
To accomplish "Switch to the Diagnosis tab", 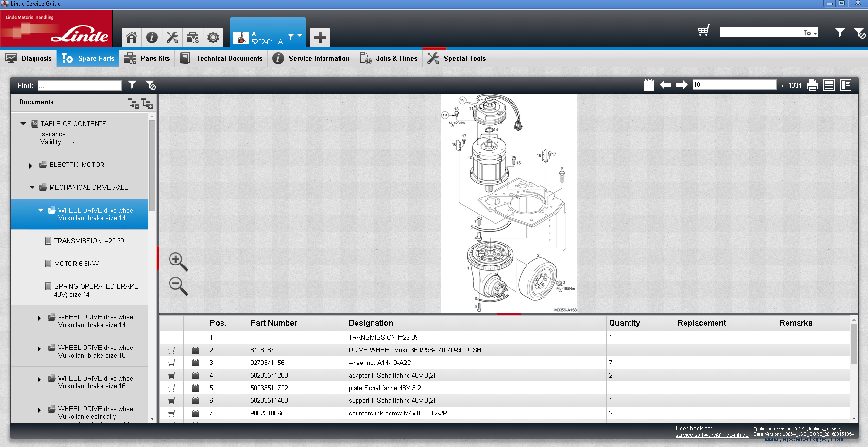I will (x=29, y=58).
